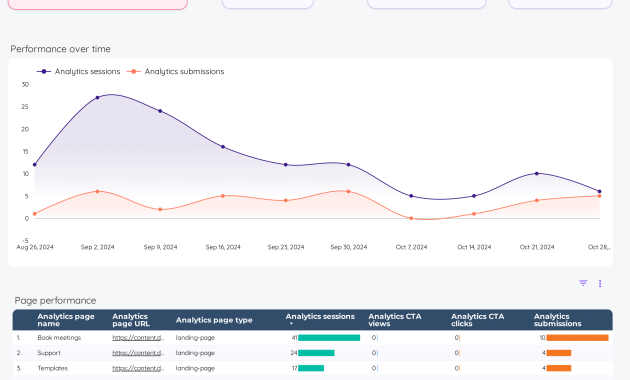Select sessions data point for Sep 30, 2024

tap(348, 165)
